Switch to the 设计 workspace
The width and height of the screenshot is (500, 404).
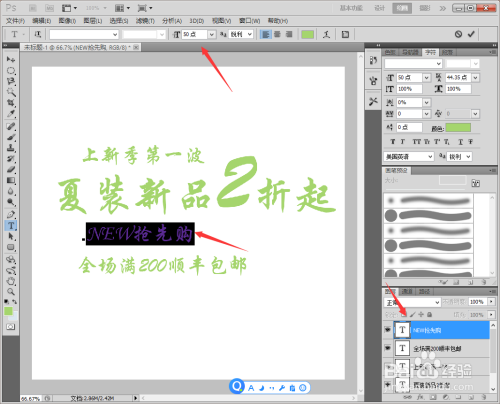[x=379, y=8]
